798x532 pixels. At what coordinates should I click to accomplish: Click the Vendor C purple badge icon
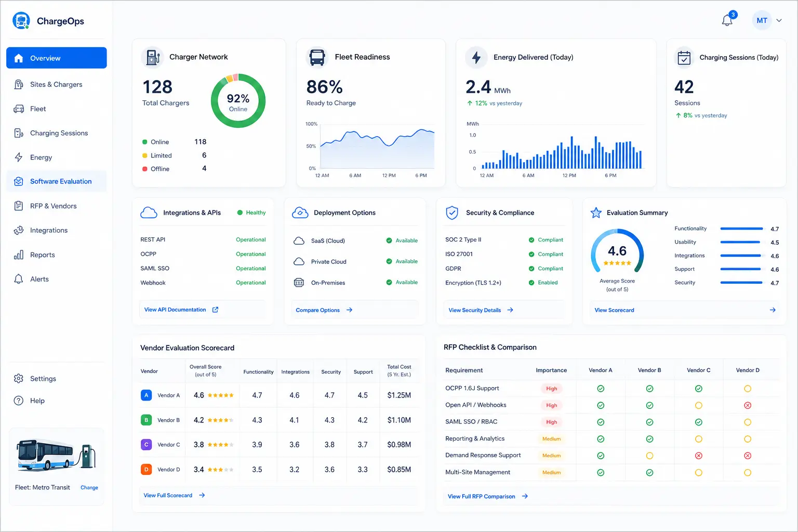click(x=147, y=445)
